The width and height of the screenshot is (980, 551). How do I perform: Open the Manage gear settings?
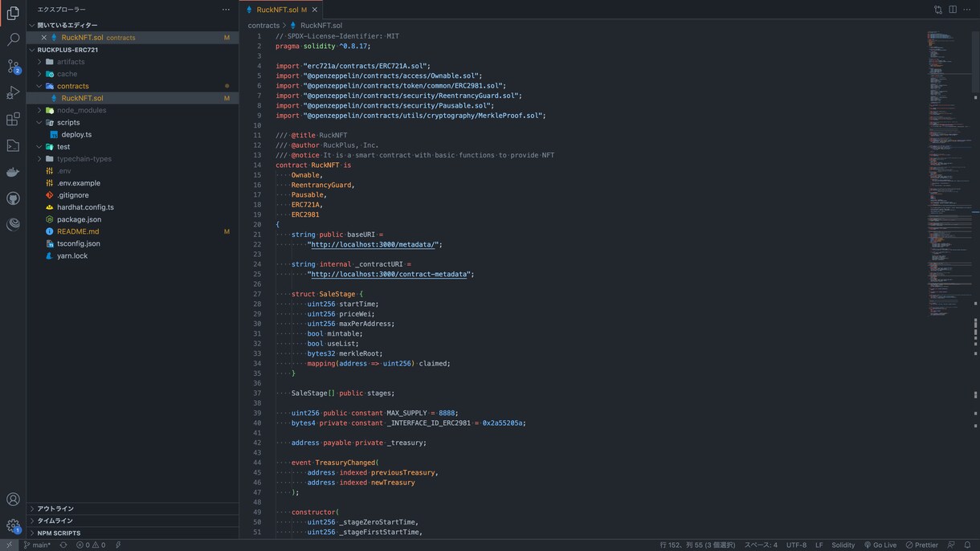pyautogui.click(x=13, y=526)
